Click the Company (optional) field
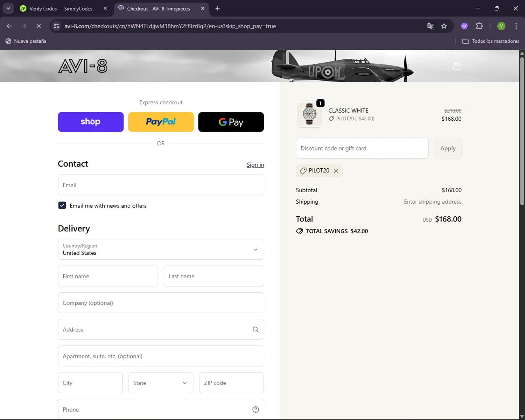This screenshot has height=420, width=525. point(161,302)
